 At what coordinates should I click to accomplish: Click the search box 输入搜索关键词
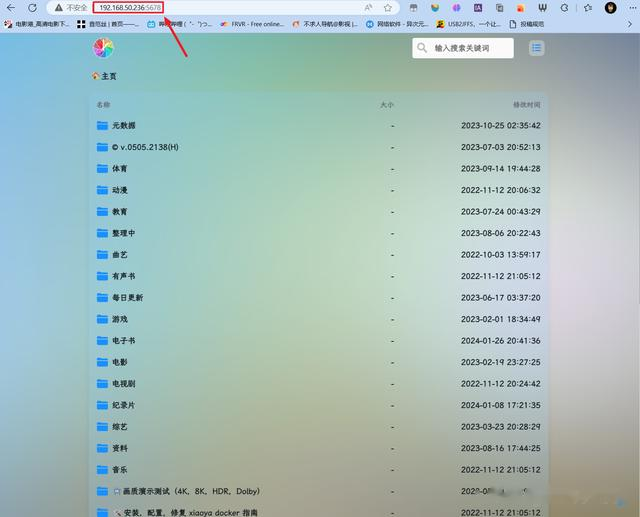click(463, 48)
